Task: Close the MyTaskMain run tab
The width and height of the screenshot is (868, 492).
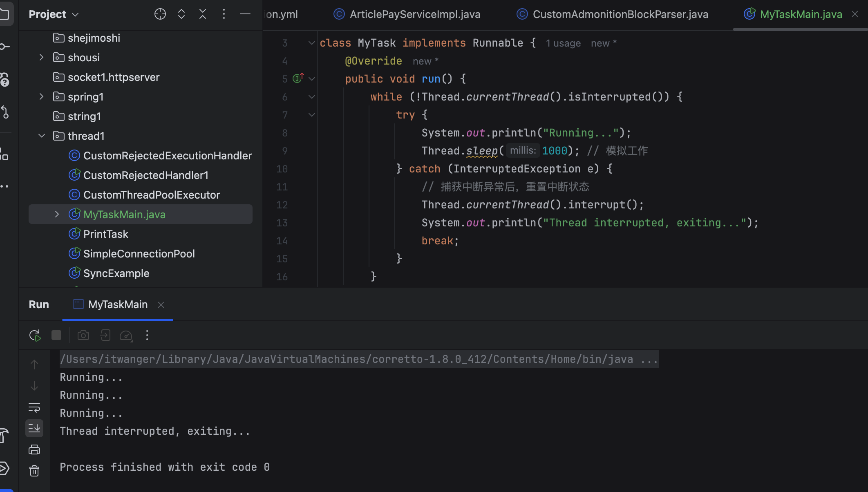Action: pos(161,305)
